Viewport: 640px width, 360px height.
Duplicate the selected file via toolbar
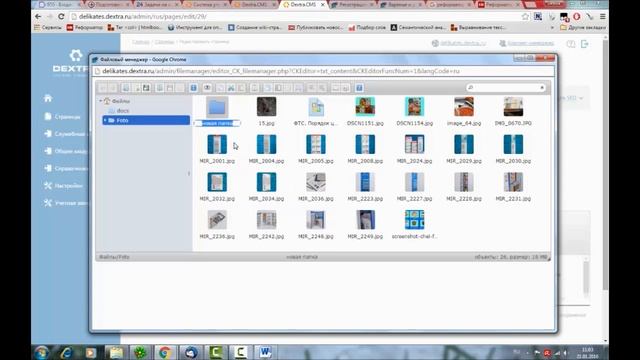coord(267,88)
